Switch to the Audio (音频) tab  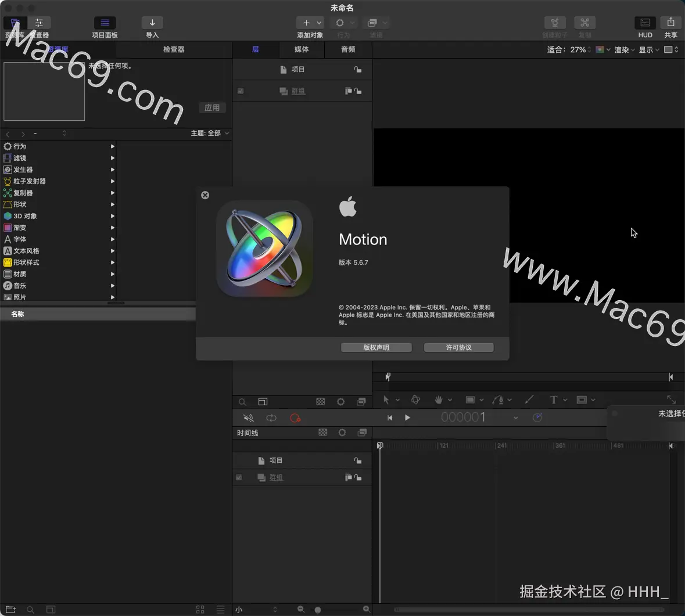click(348, 49)
